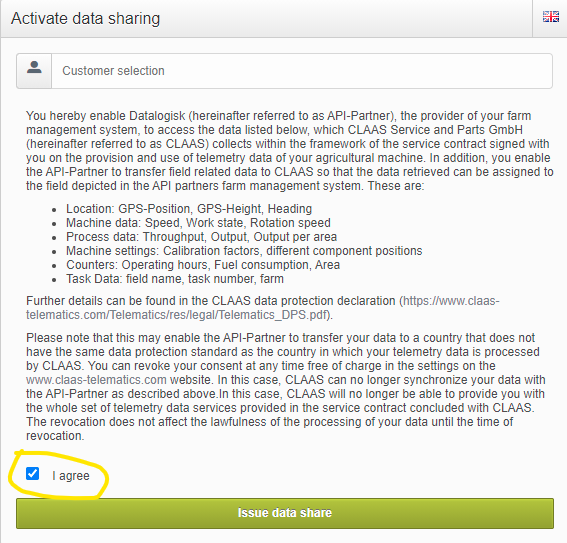Screen dimensions: 567x543
Task: Click the Activate data sharing dialog title
Action: point(85,18)
